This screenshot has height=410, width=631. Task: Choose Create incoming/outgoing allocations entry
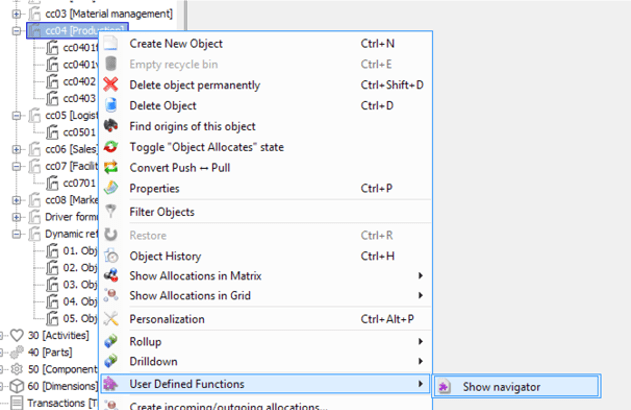coord(266,405)
